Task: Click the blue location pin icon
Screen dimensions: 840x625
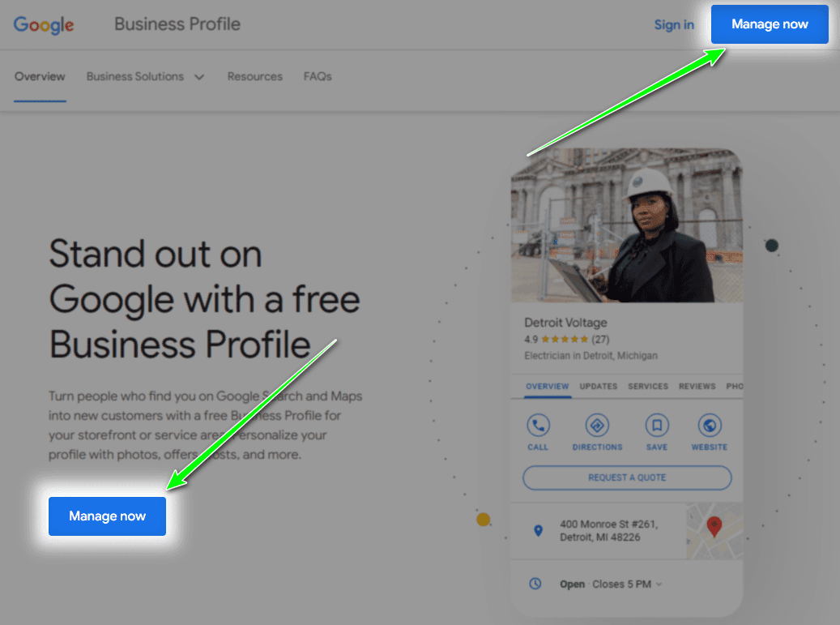Action: tap(539, 531)
